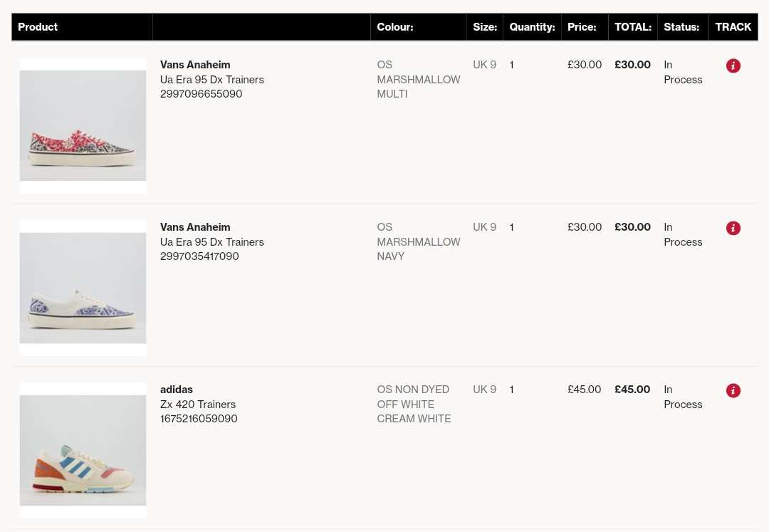Image resolution: width=769 pixels, height=532 pixels.
Task: Click product code 1675216059090
Action: click(x=199, y=419)
